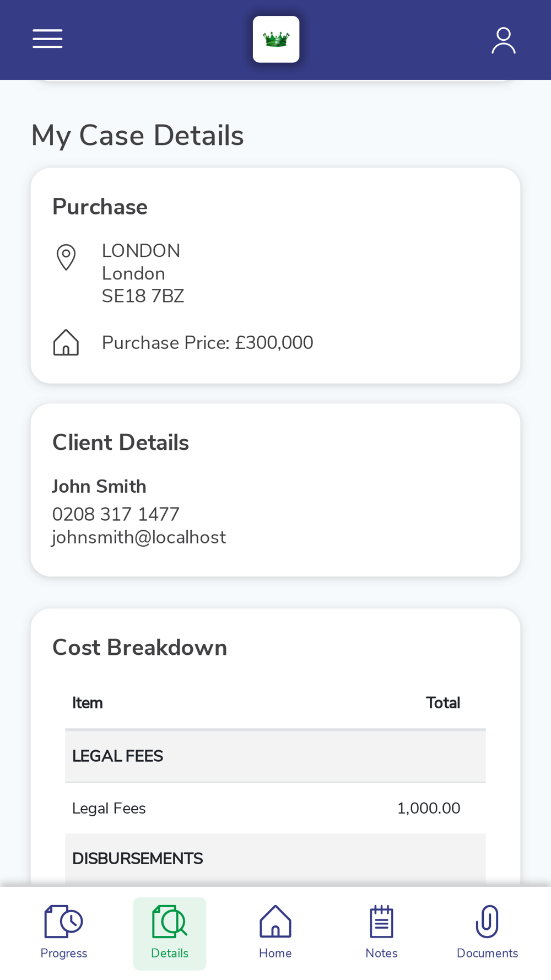Open the Notes tab
The width and height of the screenshot is (551, 980).
tap(381, 933)
